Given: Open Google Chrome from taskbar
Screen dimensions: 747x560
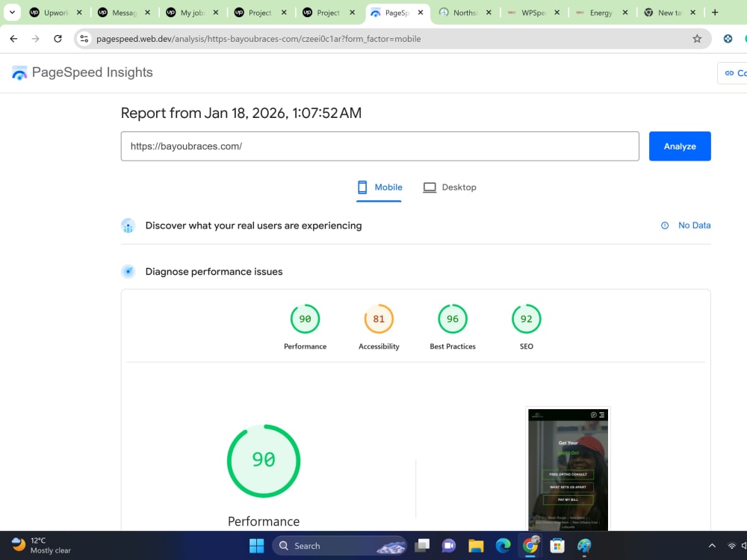Looking at the screenshot, I should tap(530, 546).
